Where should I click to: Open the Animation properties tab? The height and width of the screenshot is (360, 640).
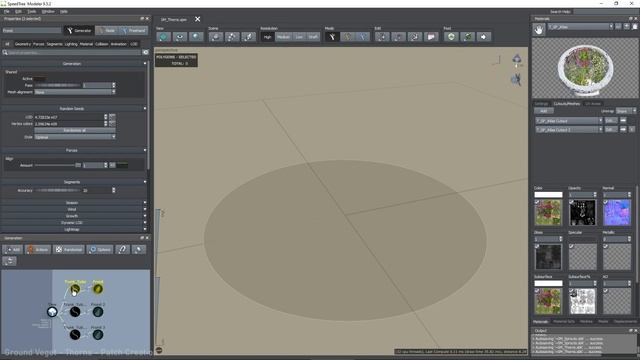[119, 44]
